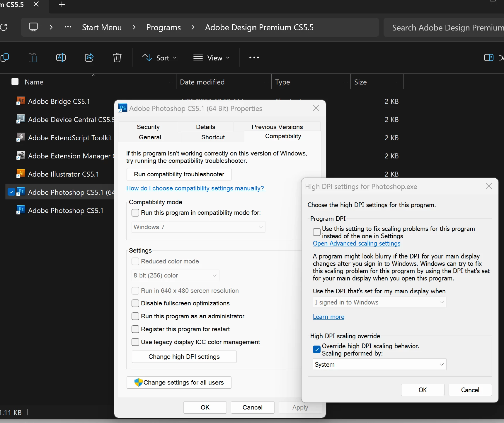
Task: Open the View dropdown in toolbar
Action: 211,58
